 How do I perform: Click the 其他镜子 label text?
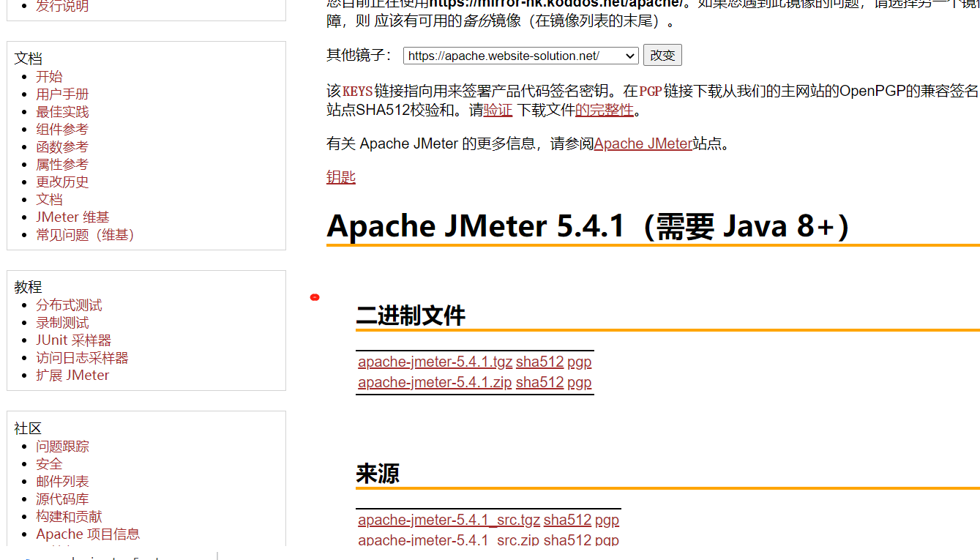point(360,56)
